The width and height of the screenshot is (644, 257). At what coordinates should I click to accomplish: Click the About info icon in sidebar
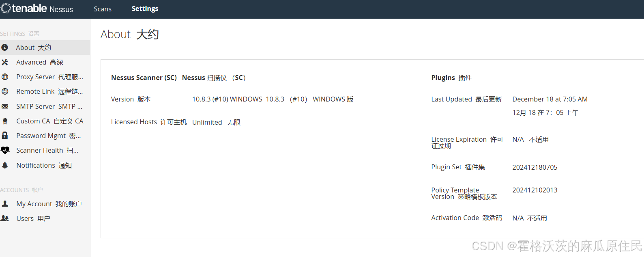[5, 48]
